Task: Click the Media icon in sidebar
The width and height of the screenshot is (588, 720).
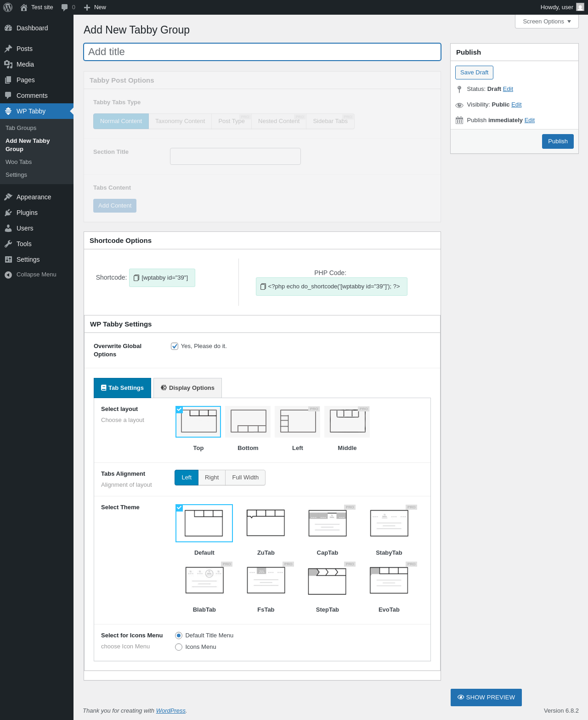Action: (x=8, y=64)
